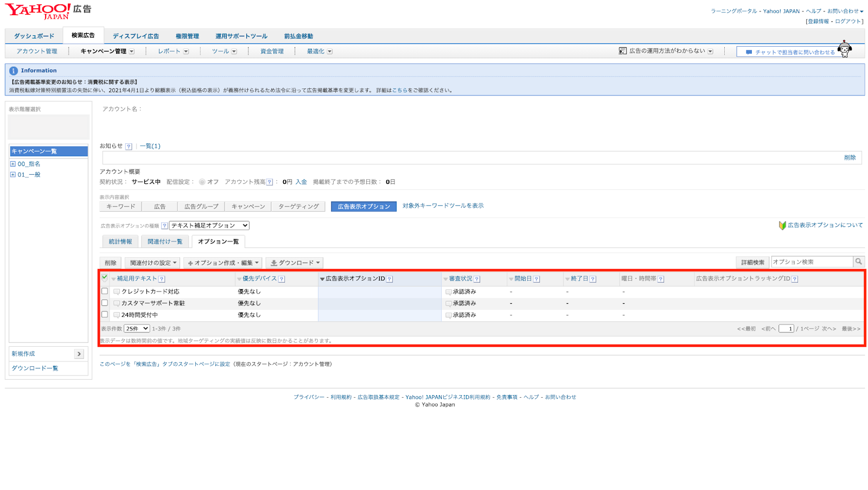
Task: Select the ターゲティング view button
Action: [x=299, y=207]
